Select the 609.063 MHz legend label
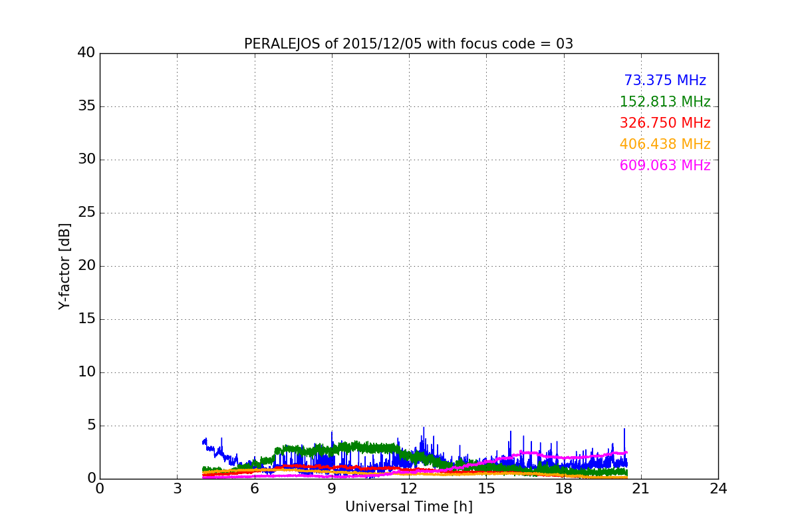 click(665, 166)
